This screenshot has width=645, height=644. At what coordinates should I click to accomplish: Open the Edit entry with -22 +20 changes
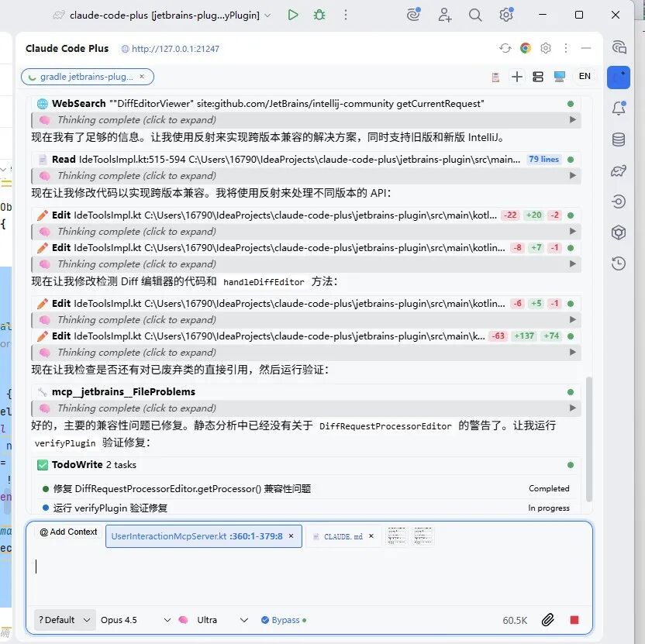click(x=306, y=215)
